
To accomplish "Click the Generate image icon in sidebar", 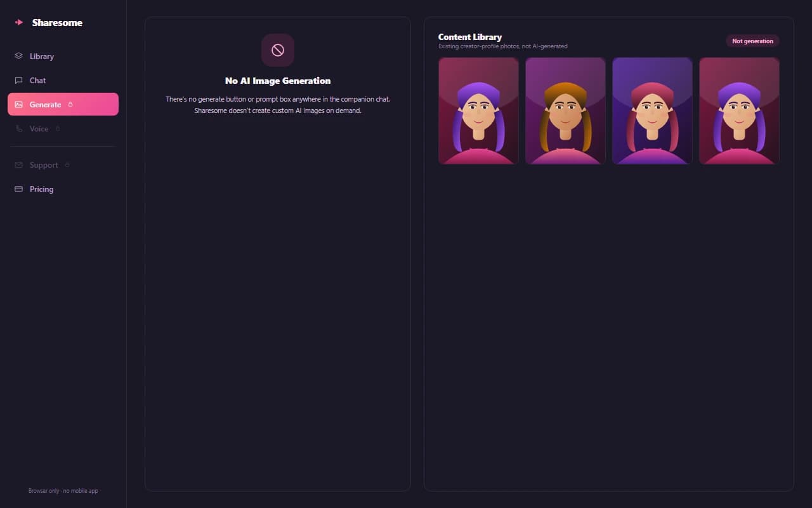I will (19, 104).
